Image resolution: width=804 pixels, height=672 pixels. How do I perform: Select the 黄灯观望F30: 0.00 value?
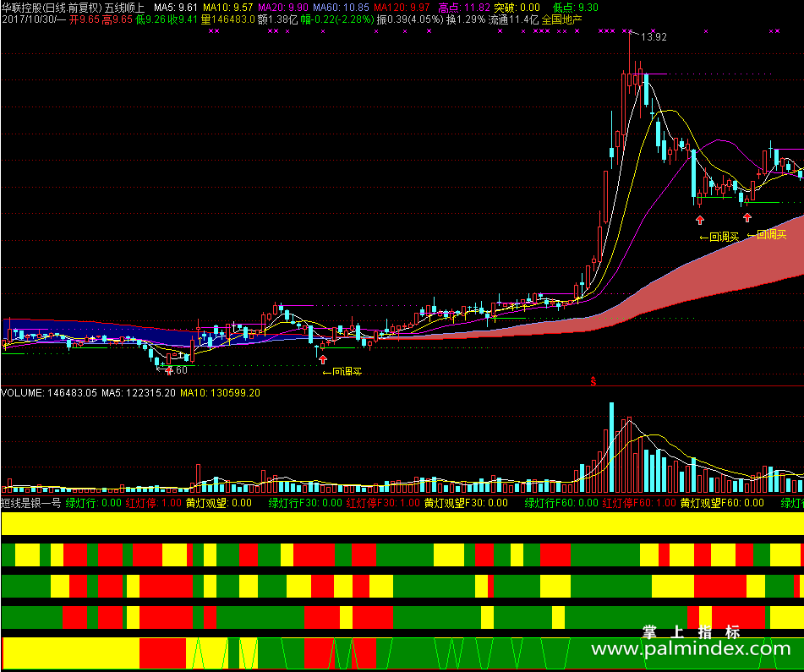point(466,503)
